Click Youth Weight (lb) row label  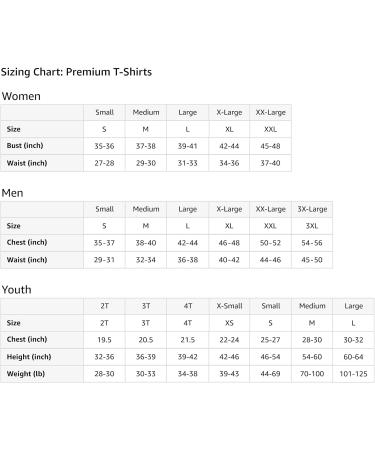26,374
